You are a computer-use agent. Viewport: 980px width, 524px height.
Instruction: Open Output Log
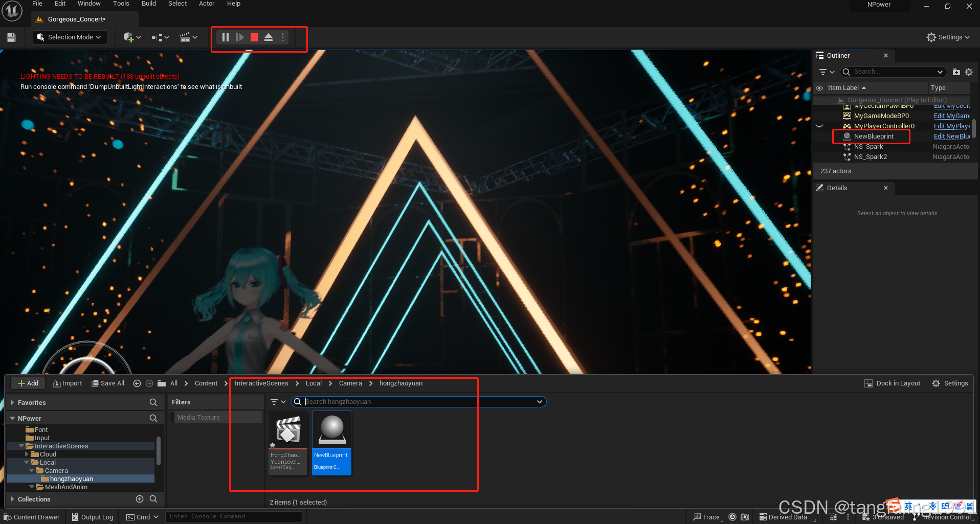click(92, 517)
